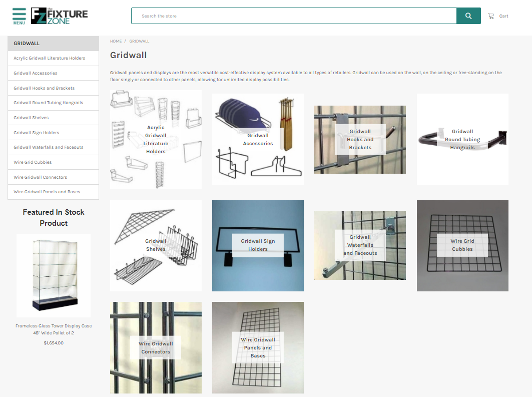Viewport: 532px width, 397px height.
Task: Click the Wire Gridwall Panels and Bases tile
Action: 258,347
